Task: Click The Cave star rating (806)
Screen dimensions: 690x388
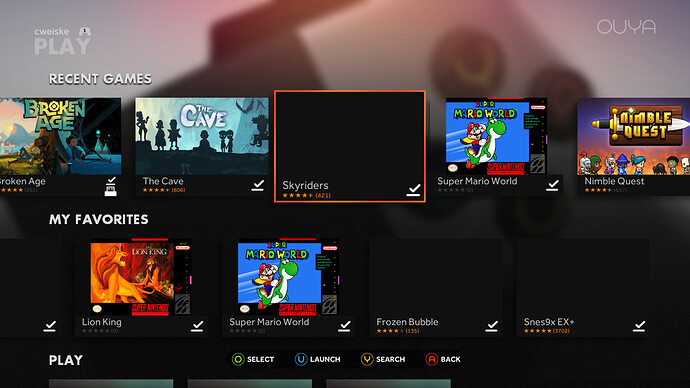Action: 164,190
